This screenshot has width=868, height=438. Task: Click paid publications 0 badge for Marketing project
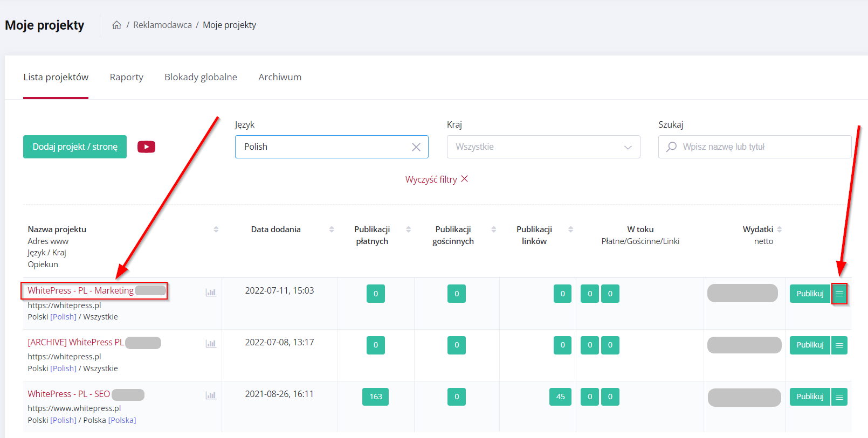[376, 294]
